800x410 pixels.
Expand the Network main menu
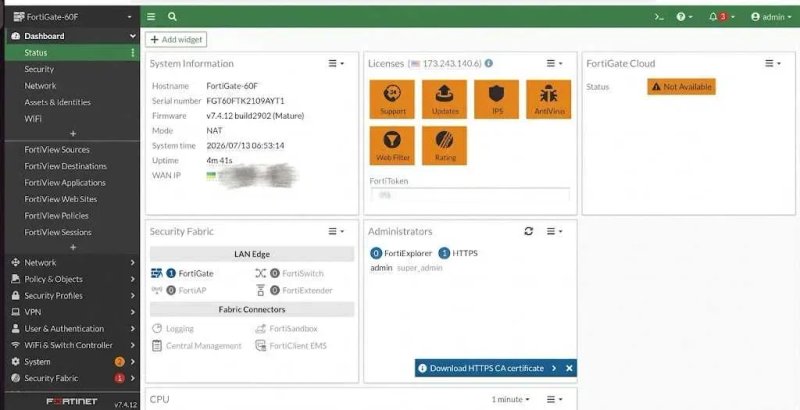(72, 263)
